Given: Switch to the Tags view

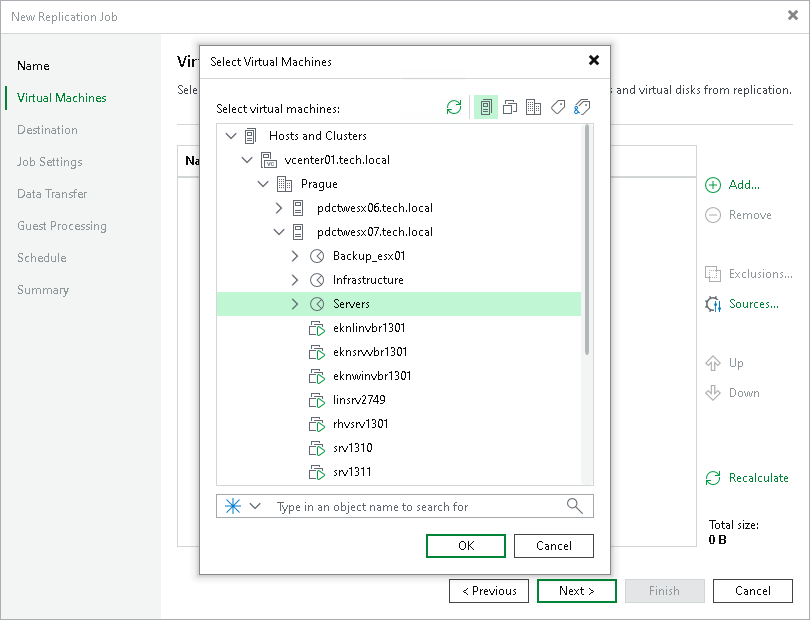Looking at the screenshot, I should click(557, 107).
